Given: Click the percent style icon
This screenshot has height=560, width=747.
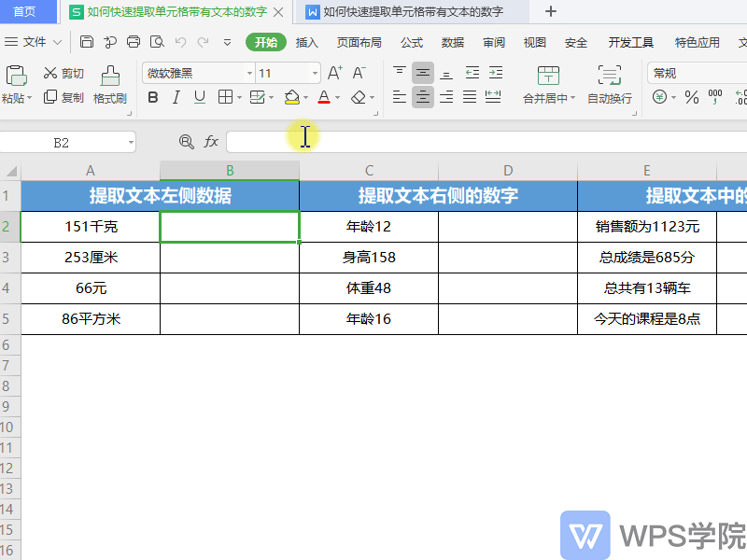Looking at the screenshot, I should tap(691, 98).
